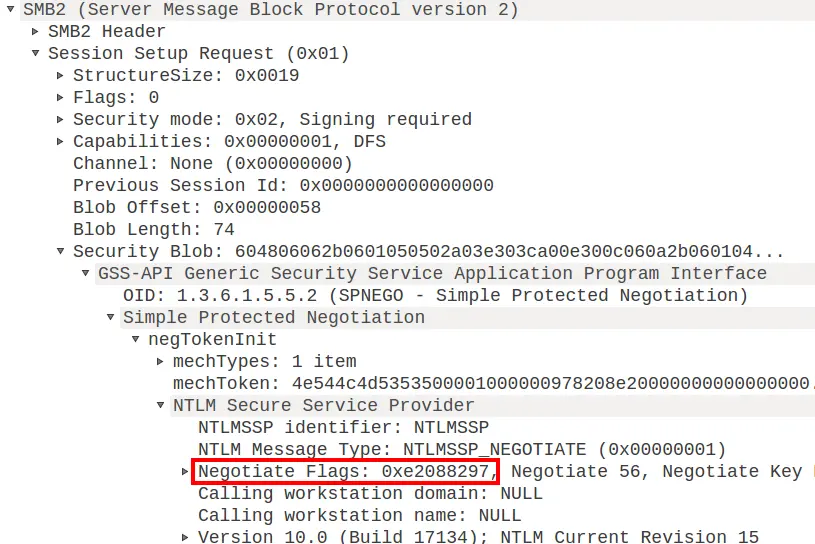
Task: Collapse the Security Blob node
Action: pos(61,252)
